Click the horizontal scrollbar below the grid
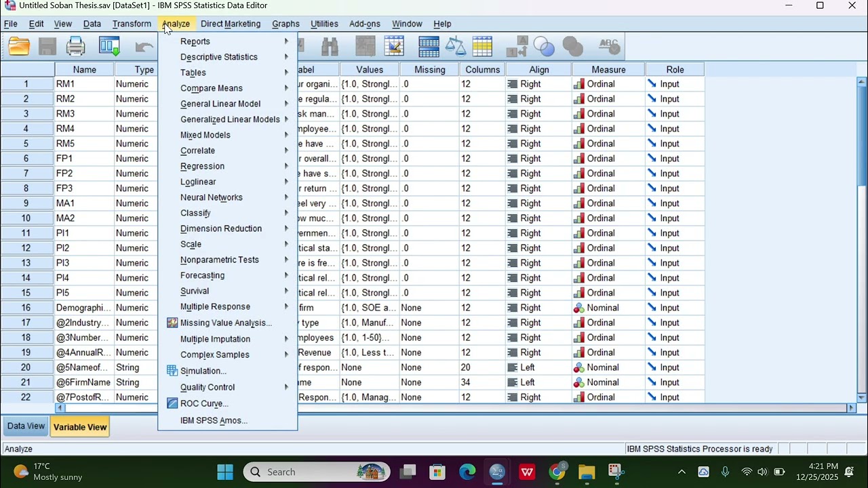868x488 pixels. 454,408
